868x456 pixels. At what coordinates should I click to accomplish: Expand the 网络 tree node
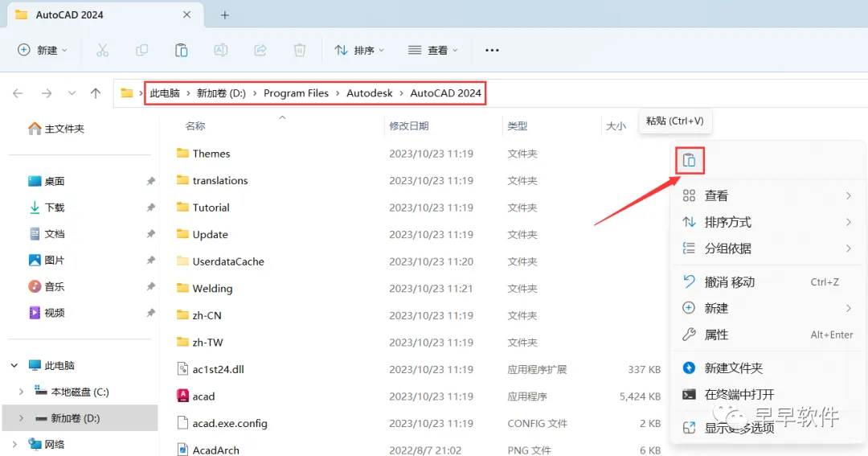(x=14, y=445)
